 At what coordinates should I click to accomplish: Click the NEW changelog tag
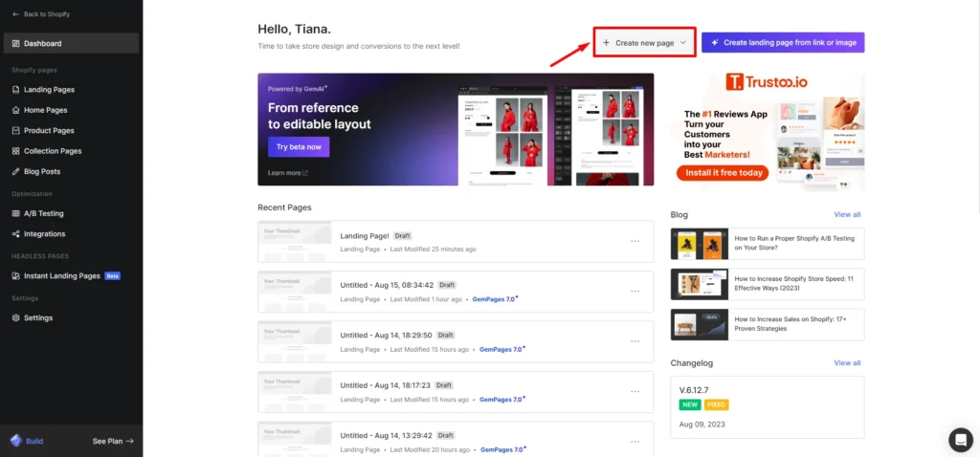690,404
